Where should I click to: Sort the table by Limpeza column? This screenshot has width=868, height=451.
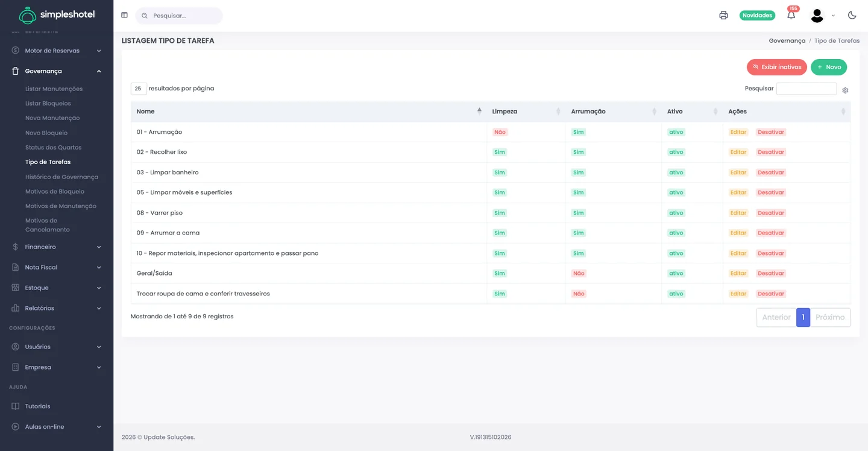[526, 112]
